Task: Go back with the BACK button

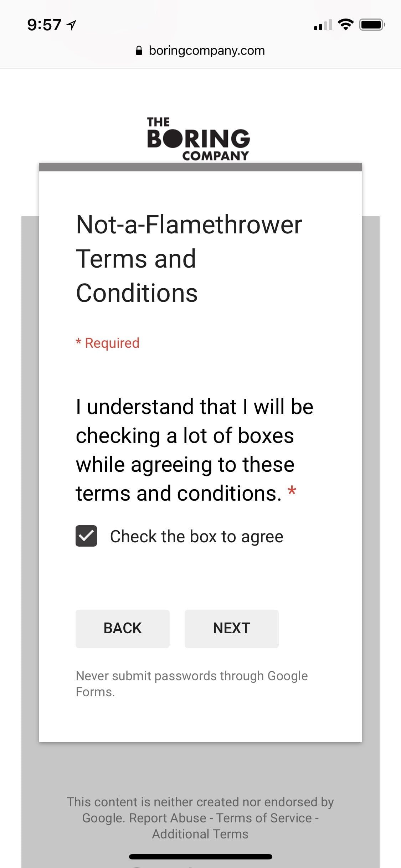Action: (122, 629)
